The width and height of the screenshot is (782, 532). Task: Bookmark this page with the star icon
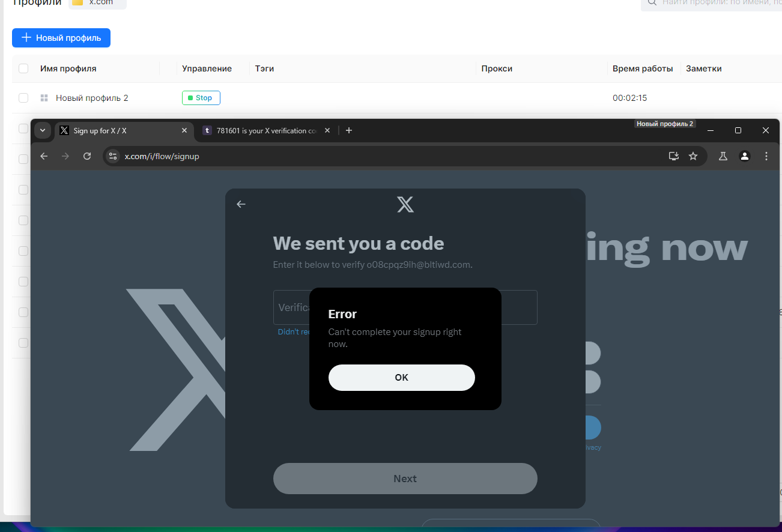(x=693, y=156)
